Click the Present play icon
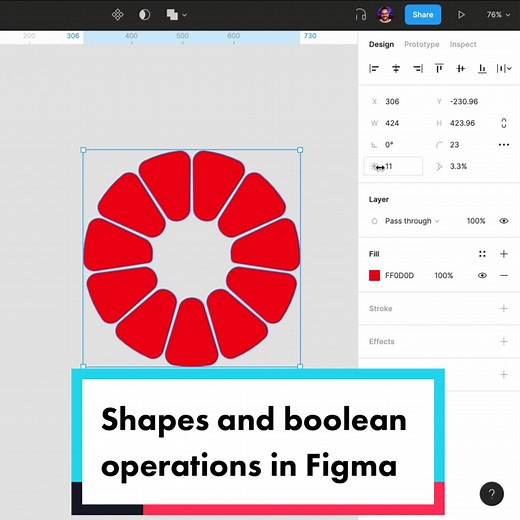520x520 pixels. point(461,15)
